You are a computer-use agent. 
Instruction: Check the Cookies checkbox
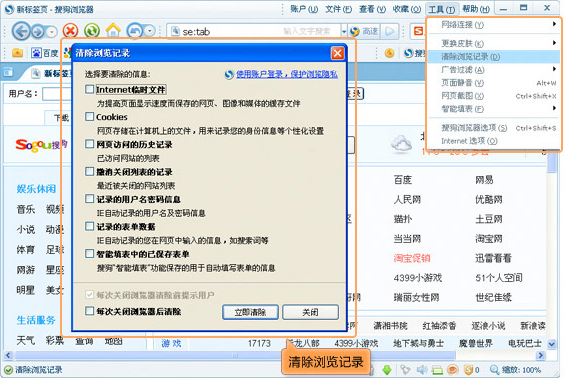[90, 116]
